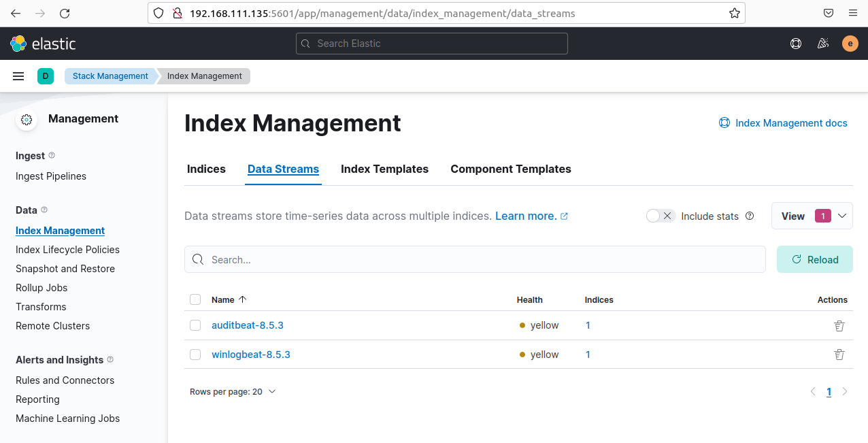Click browser forward arrow
This screenshot has height=443, width=868.
click(40, 13)
